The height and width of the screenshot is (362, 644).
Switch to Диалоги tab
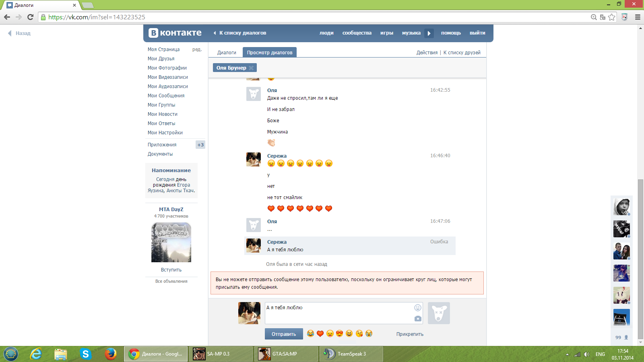(227, 53)
